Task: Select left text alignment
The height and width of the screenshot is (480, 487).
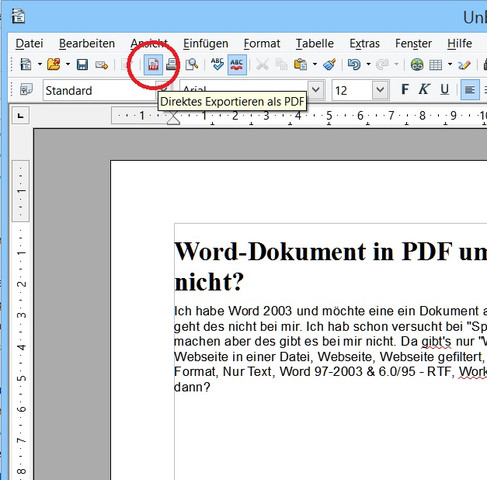Action: (x=470, y=90)
